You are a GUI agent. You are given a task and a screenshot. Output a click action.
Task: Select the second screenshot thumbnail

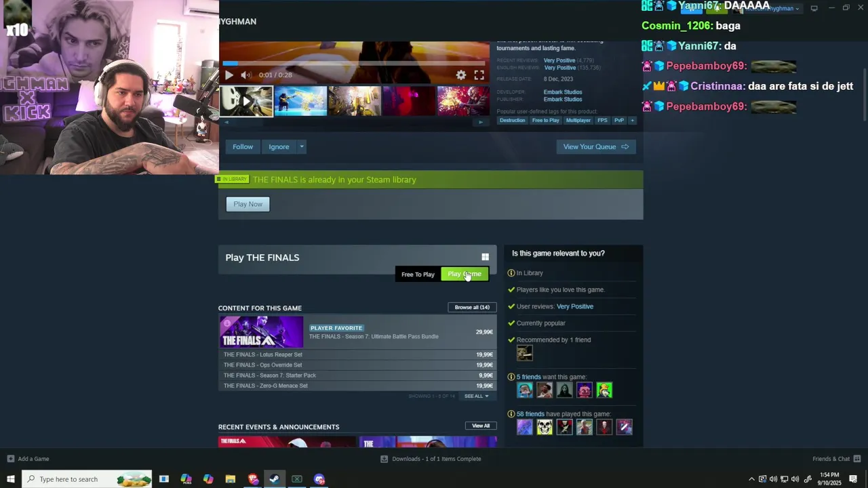point(300,101)
